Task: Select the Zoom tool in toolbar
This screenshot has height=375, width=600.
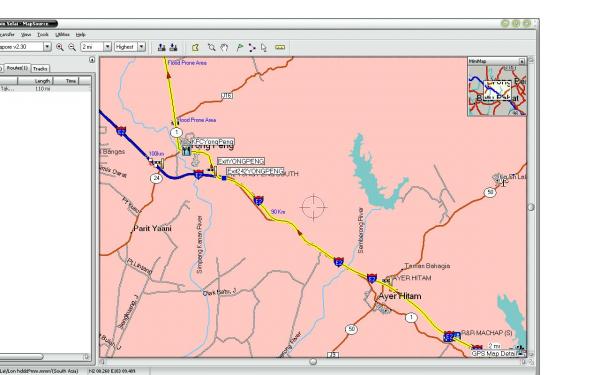Action: tap(212, 47)
